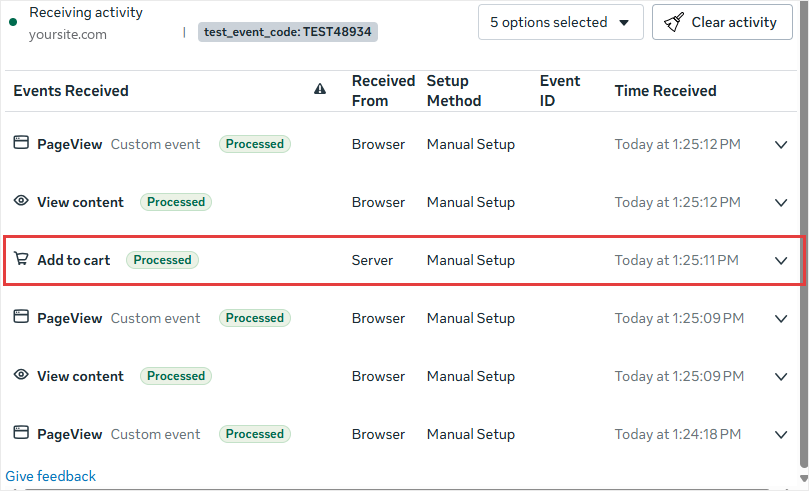Click Manual Setup cell of Add to cart row
Viewport: 809px width, 491px height.
pyautogui.click(x=471, y=260)
